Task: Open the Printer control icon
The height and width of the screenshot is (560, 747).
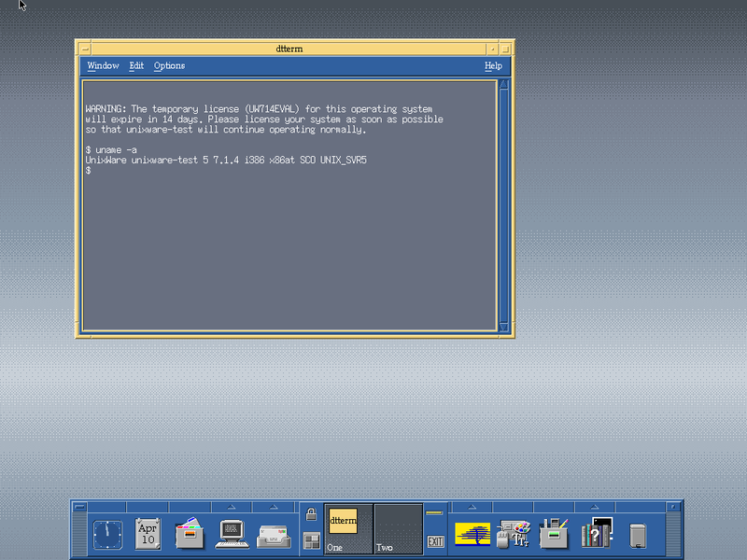Action: coord(554,533)
